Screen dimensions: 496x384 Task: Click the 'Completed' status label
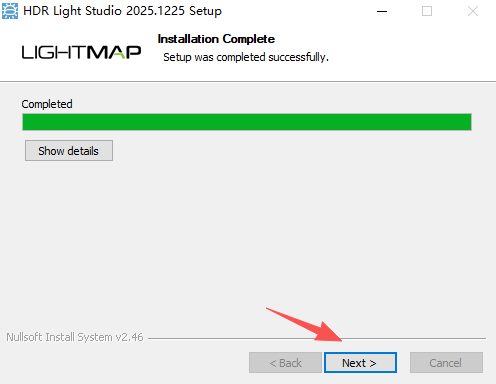click(x=47, y=104)
